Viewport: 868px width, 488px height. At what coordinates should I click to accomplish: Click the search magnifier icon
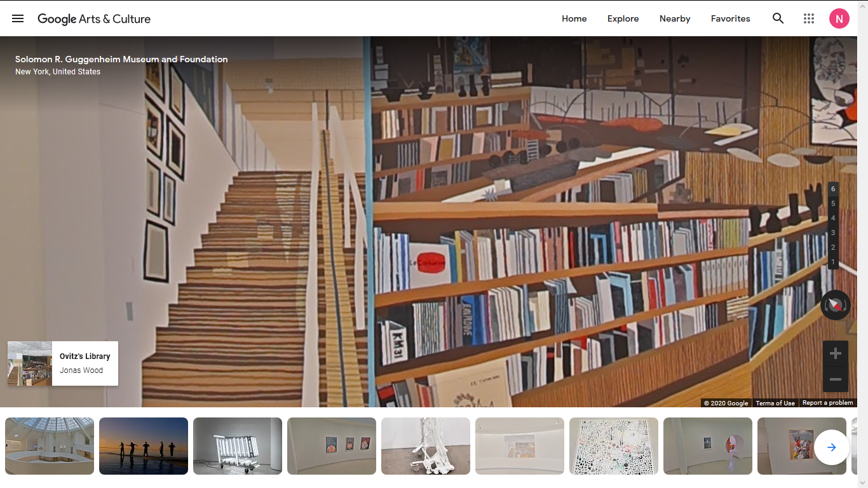[x=778, y=18]
